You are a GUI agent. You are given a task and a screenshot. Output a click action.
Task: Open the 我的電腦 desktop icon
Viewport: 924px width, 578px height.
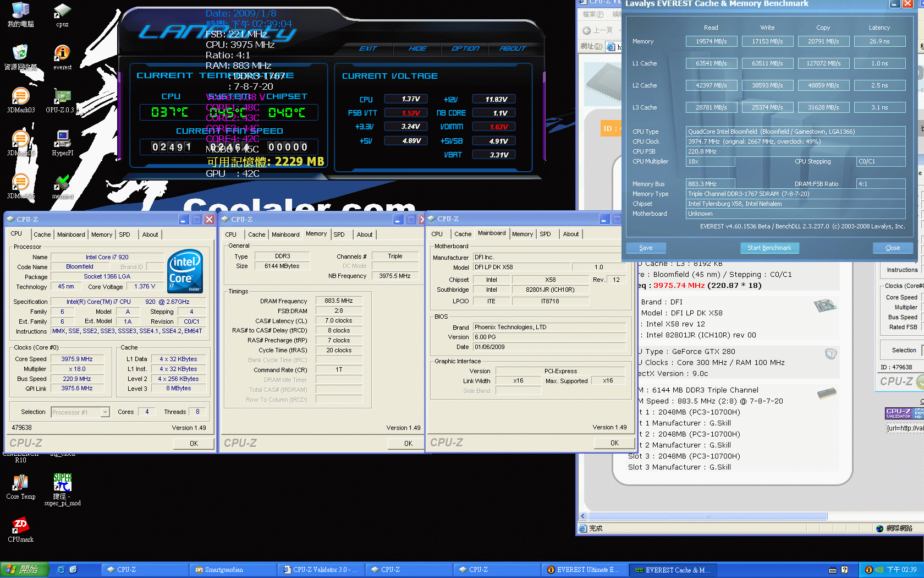[x=20, y=14]
